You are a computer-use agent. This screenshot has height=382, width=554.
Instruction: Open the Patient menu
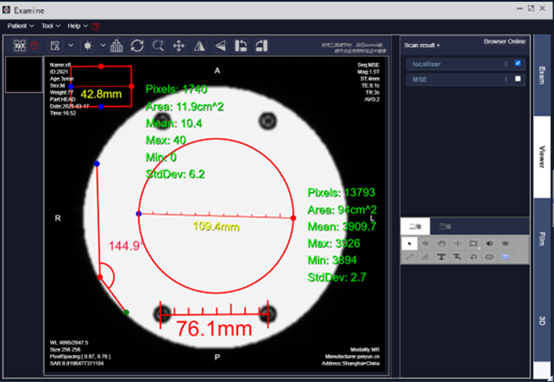tap(20, 26)
